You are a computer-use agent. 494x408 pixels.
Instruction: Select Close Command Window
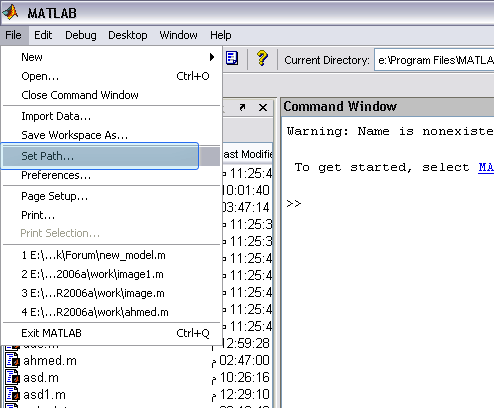pyautogui.click(x=111, y=95)
